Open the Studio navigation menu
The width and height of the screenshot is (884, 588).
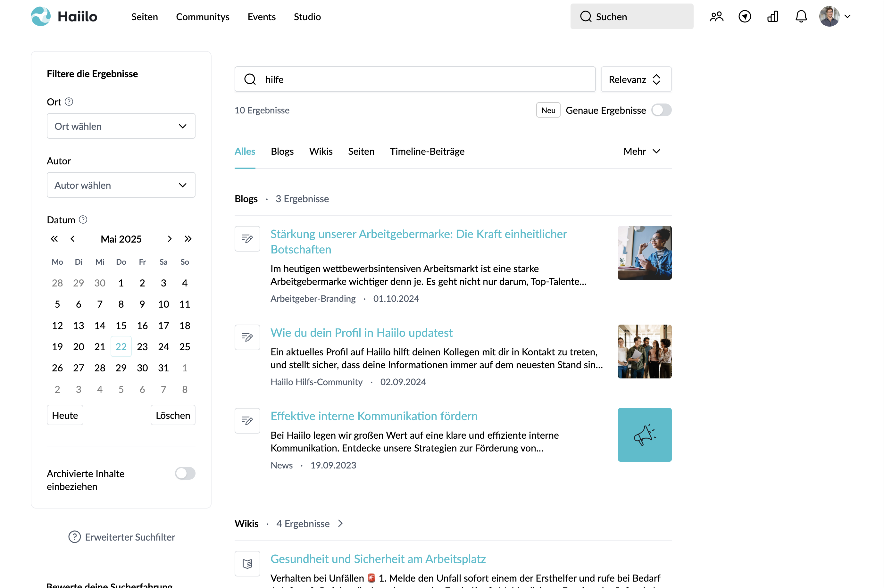tap(307, 17)
